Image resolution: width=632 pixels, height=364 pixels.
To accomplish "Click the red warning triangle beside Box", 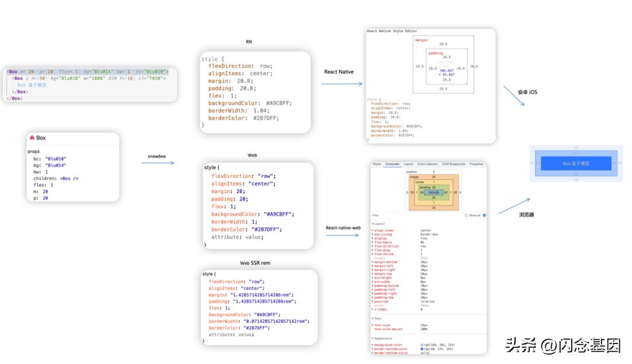I will (32, 137).
